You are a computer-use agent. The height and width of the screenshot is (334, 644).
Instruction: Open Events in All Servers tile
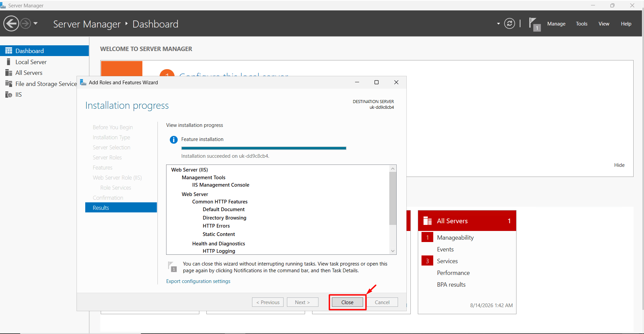pyautogui.click(x=445, y=249)
